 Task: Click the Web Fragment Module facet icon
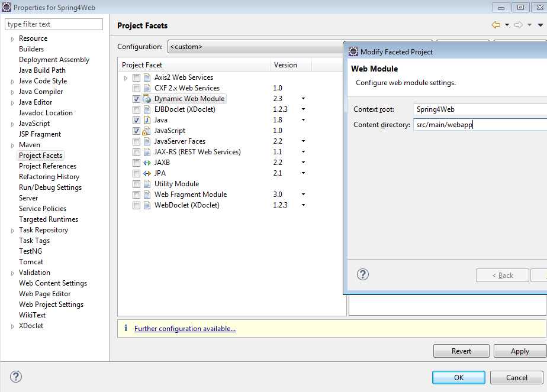coord(147,195)
